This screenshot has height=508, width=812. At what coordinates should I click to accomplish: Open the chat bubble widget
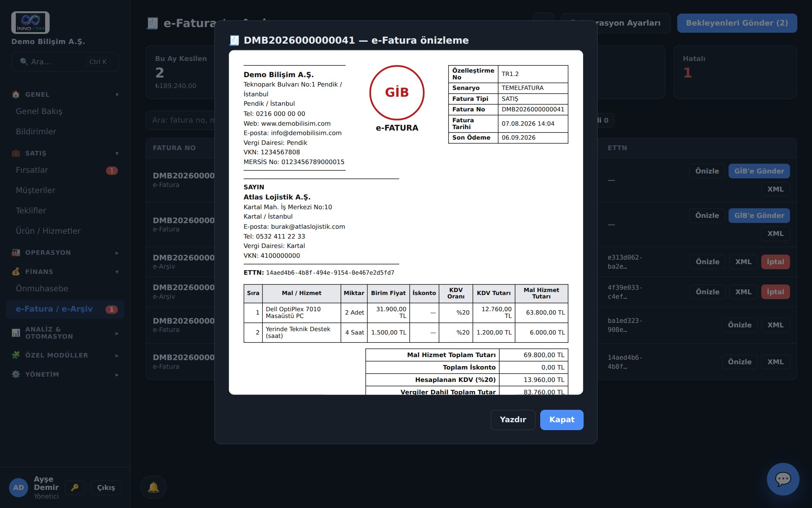tap(783, 479)
